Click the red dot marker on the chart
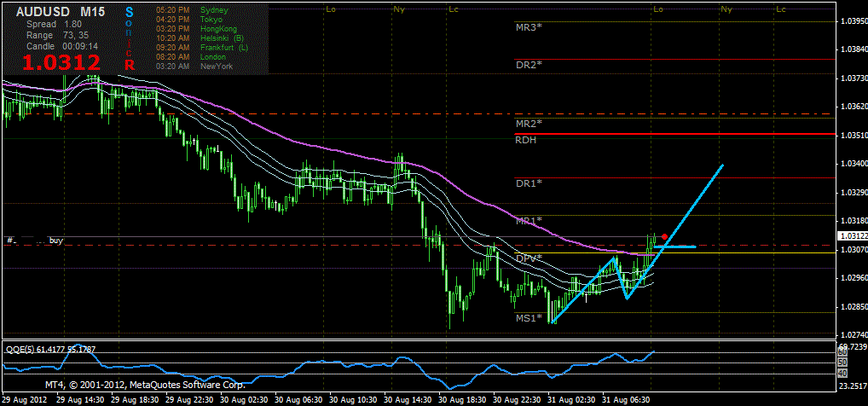The image size is (868, 406). [x=664, y=236]
